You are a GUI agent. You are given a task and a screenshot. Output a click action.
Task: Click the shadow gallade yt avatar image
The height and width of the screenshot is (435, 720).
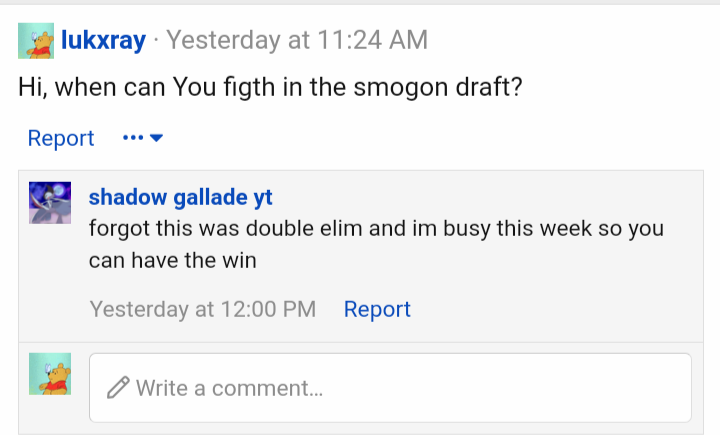[50, 203]
